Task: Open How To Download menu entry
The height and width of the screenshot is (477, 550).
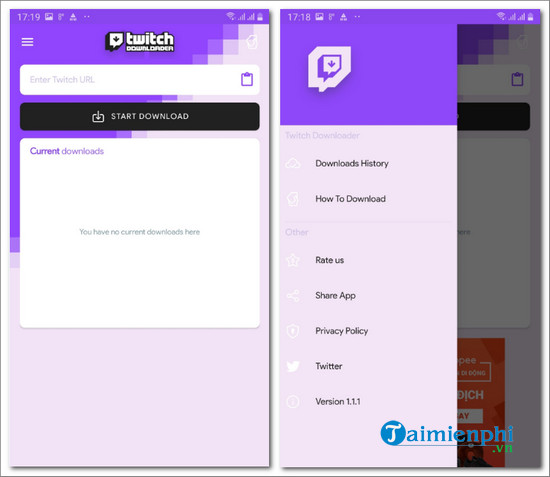Action: click(x=368, y=199)
